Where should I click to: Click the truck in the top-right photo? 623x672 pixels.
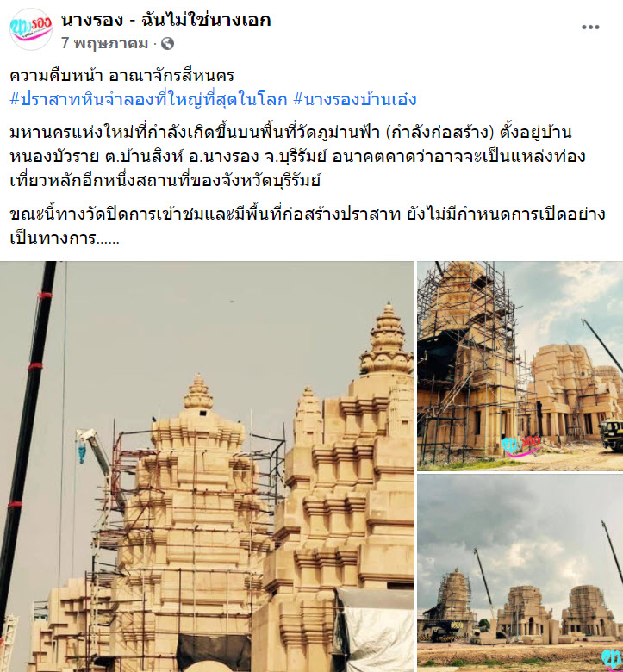pyautogui.click(x=612, y=435)
